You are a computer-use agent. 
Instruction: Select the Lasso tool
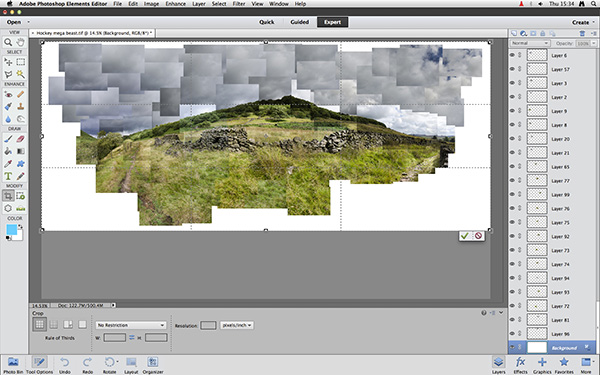click(x=8, y=74)
